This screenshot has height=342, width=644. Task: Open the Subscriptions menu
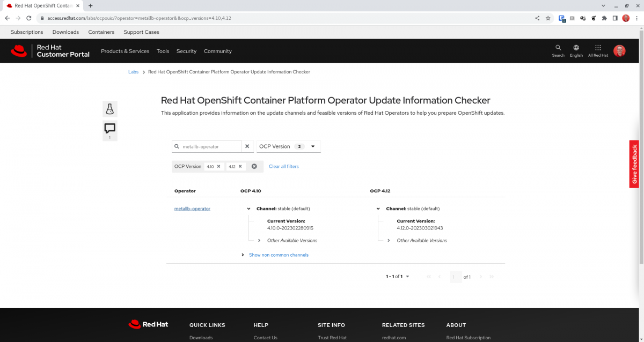coord(27,32)
